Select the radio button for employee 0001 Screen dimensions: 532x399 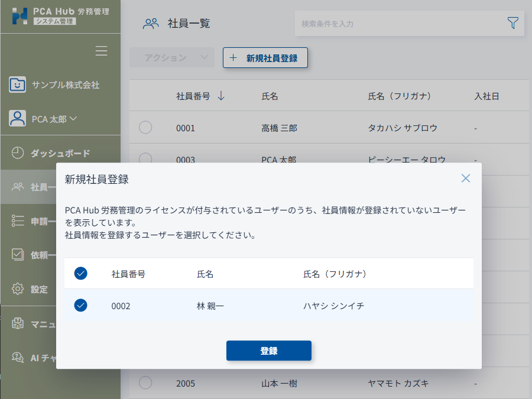[x=145, y=128]
